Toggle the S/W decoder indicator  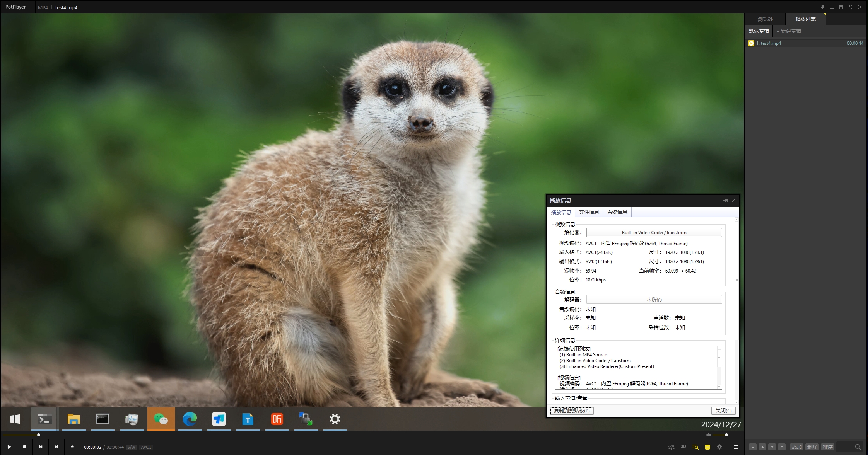pyautogui.click(x=132, y=447)
